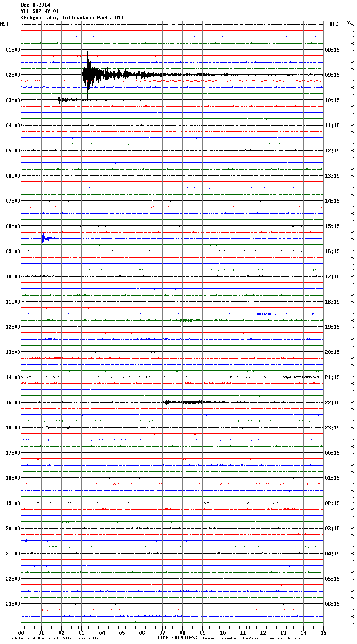The width and height of the screenshot is (357, 644).
Task: Click minute tick label '15' on bottom axis
Action: tap(323, 633)
